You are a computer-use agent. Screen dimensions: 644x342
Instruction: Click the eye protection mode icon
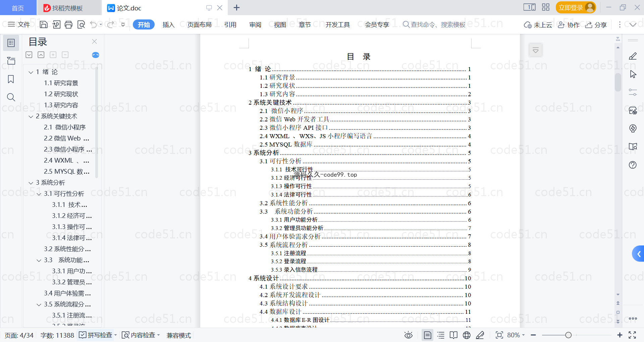[x=409, y=335]
